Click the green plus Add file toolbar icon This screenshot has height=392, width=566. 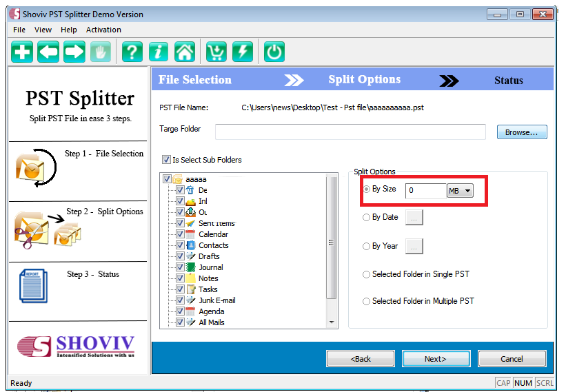click(x=22, y=52)
